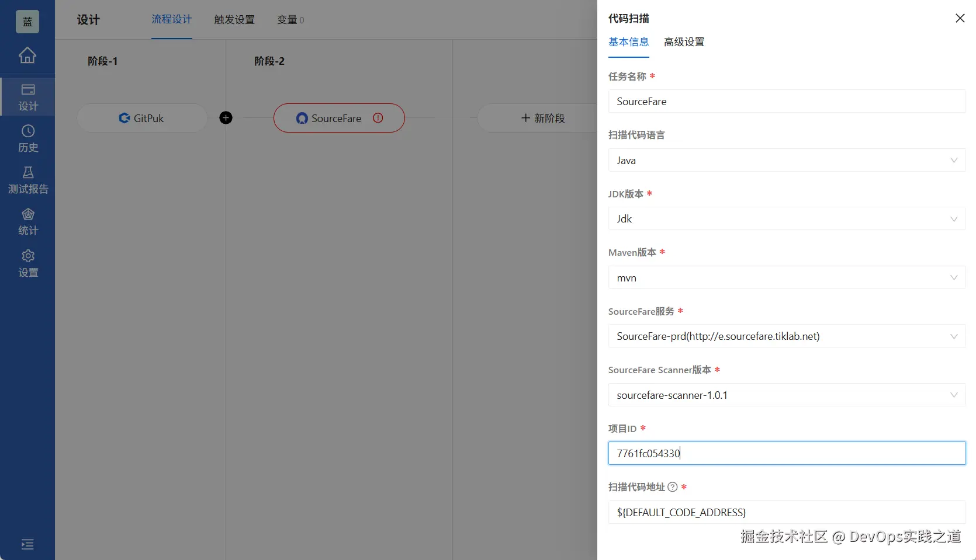
Task: Click the blue workspace avatar at sidebar top
Action: 27,22
